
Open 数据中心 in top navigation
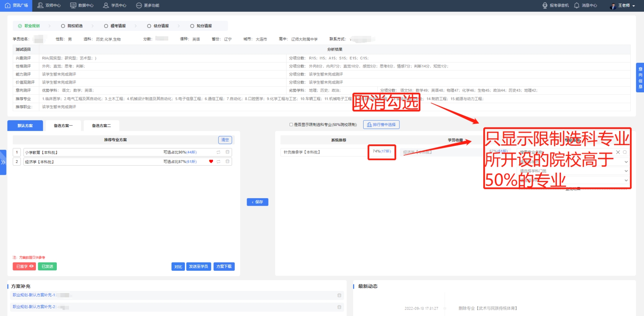pos(82,5)
